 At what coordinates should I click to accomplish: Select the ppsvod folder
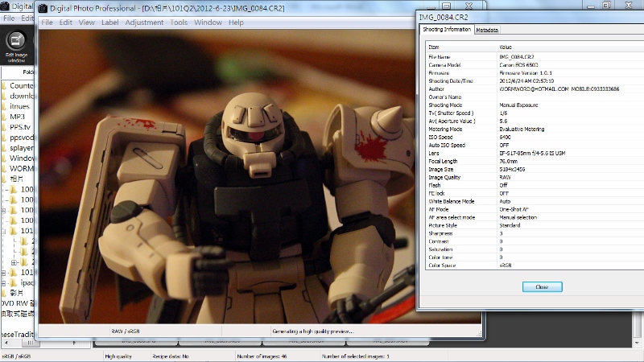pyautogui.click(x=22, y=138)
